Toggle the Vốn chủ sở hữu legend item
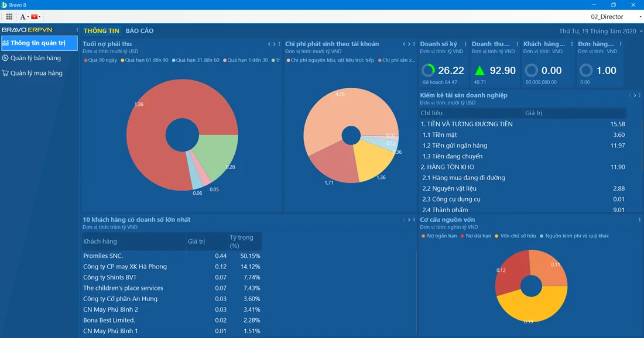 click(515, 236)
